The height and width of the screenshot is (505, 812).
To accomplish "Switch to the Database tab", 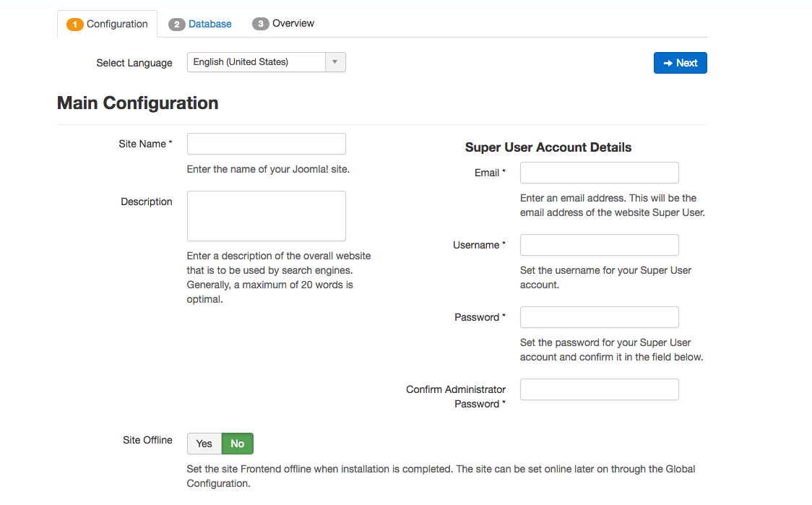I will [x=209, y=24].
